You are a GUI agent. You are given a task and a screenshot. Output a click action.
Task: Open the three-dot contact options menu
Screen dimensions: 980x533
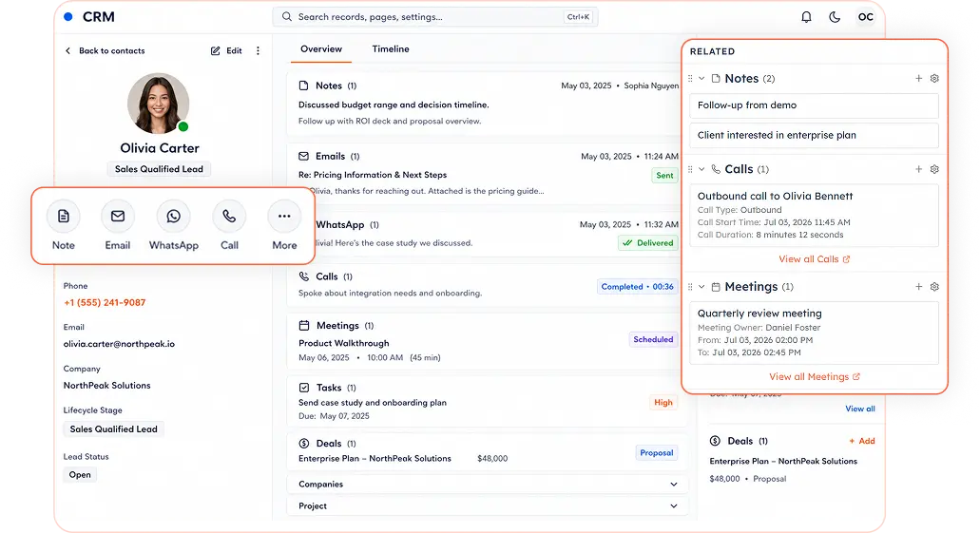coord(259,50)
